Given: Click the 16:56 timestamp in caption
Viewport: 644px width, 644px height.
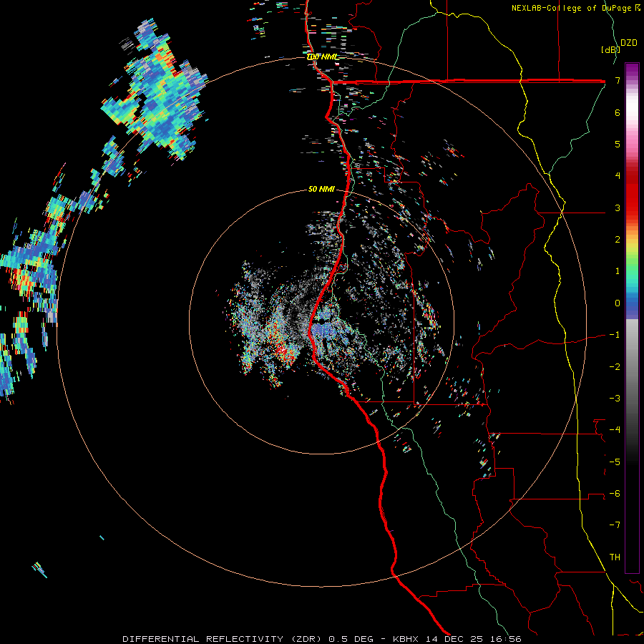Looking at the screenshot, I should 505,639.
